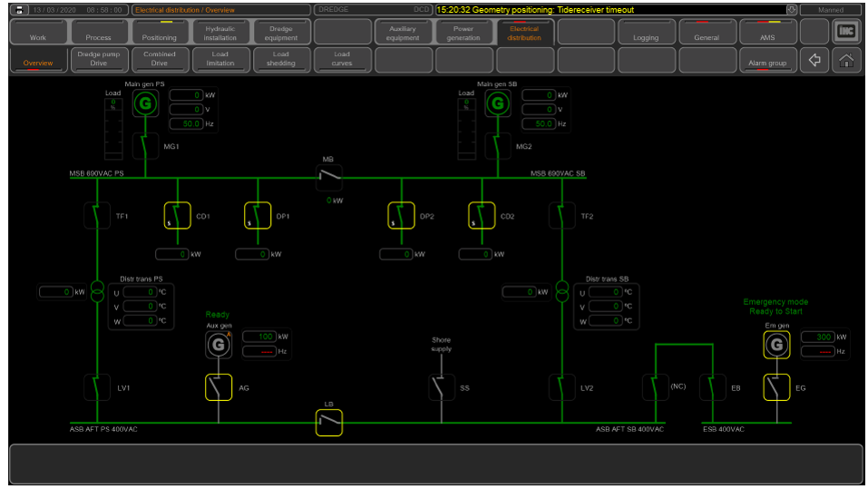Image resolution: width=868 pixels, height=489 pixels.
Task: Switch to Hydraulic installation tab
Action: click(219, 32)
